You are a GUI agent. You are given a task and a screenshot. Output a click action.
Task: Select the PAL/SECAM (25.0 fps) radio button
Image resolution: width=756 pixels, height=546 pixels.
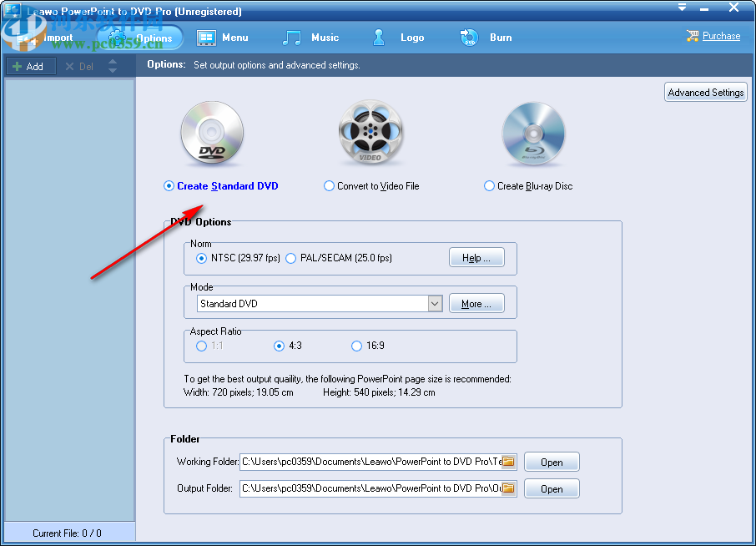click(x=290, y=259)
